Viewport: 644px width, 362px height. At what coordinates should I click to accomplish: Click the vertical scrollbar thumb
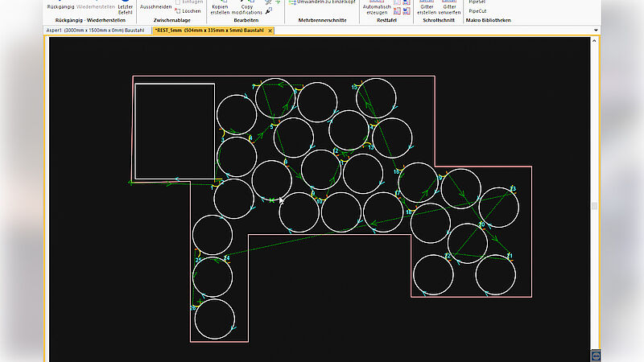click(594, 206)
